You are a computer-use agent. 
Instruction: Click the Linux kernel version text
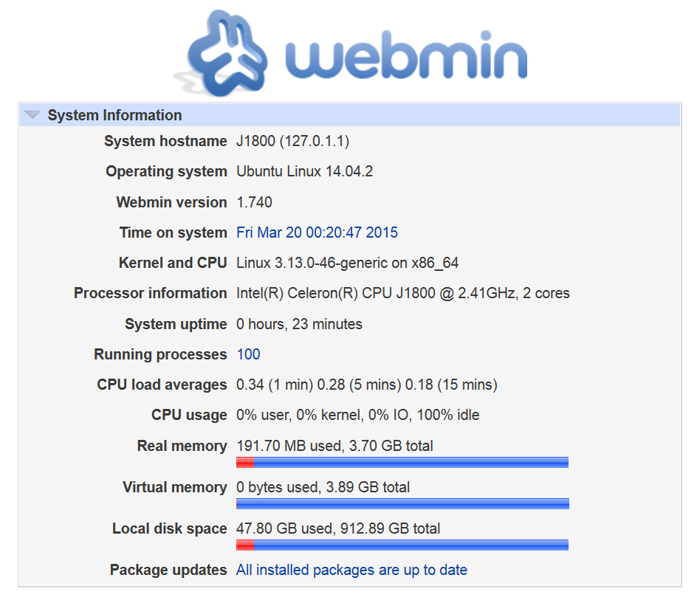[x=348, y=263]
